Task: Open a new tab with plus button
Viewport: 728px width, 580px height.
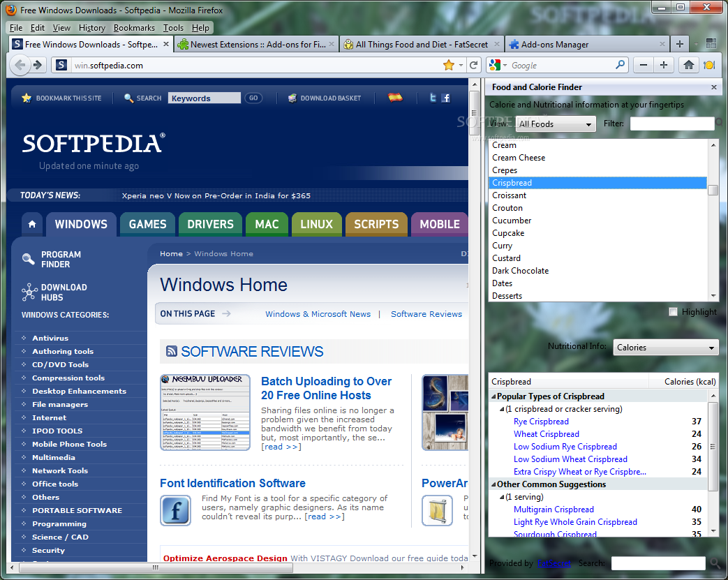Action: (680, 44)
